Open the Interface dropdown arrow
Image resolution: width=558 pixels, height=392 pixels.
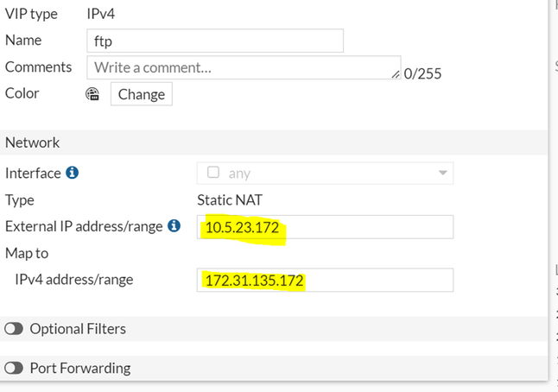443,173
